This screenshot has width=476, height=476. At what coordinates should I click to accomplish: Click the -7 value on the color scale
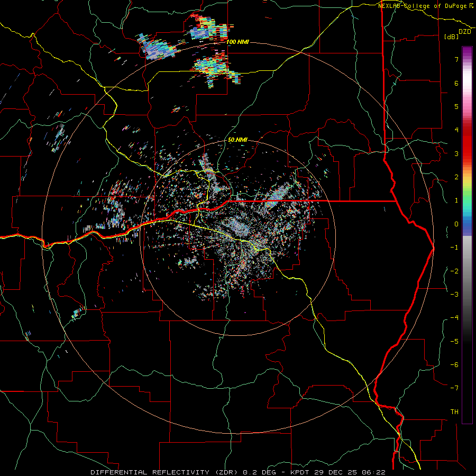point(454,388)
